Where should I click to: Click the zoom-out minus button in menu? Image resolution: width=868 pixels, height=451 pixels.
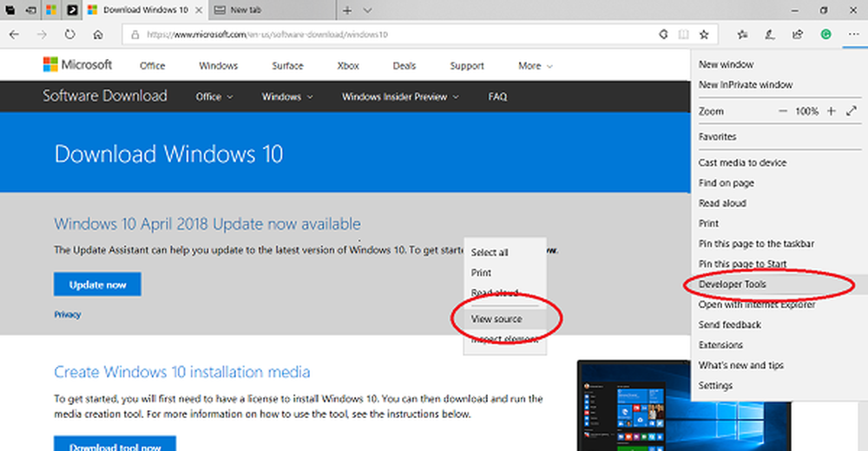783,111
